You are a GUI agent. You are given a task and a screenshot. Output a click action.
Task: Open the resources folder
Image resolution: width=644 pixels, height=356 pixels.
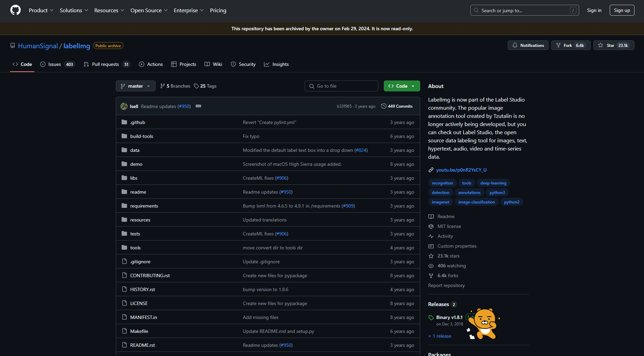[140, 220]
